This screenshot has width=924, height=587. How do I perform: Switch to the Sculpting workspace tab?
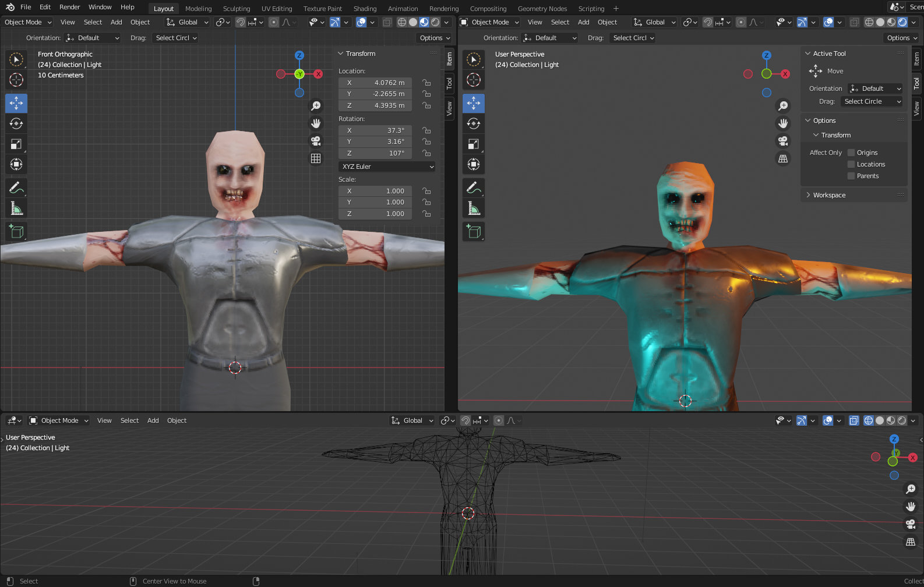237,9
